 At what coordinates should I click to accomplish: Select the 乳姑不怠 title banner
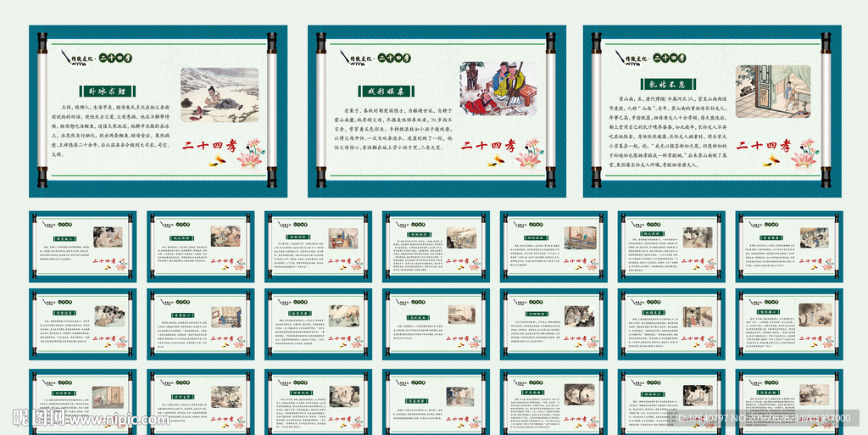pyautogui.click(x=668, y=85)
